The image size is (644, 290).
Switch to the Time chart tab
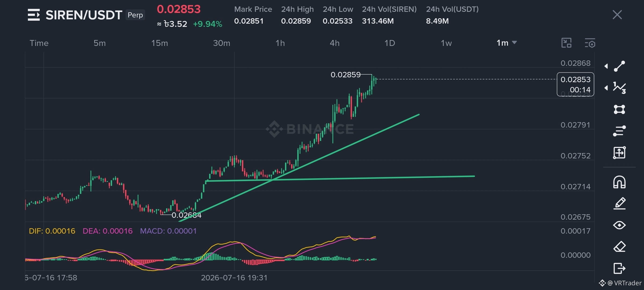[39, 43]
